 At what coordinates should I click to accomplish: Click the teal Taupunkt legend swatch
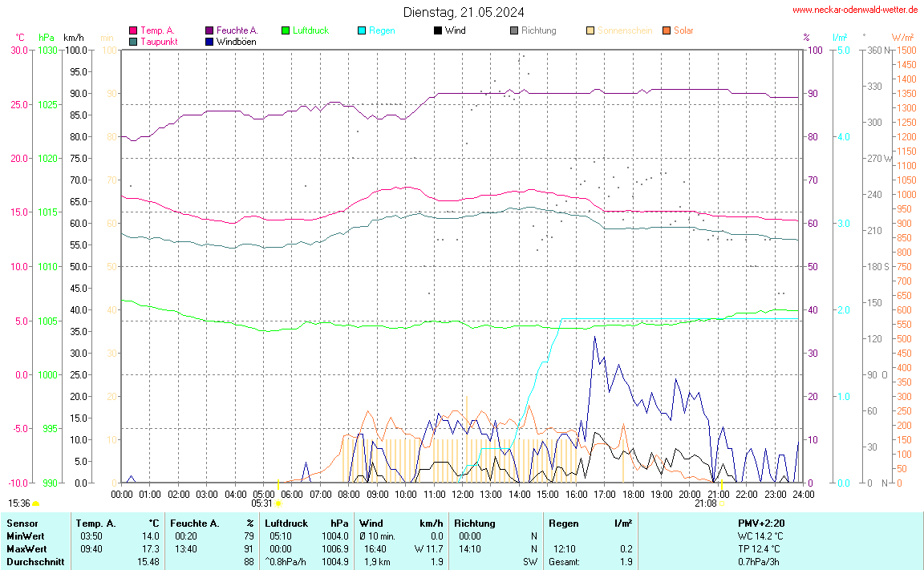133,41
